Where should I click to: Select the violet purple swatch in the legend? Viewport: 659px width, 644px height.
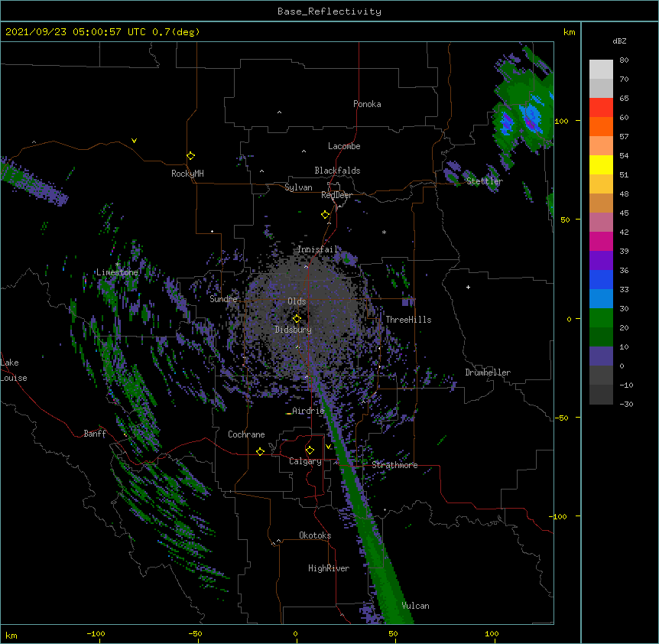tap(601, 260)
